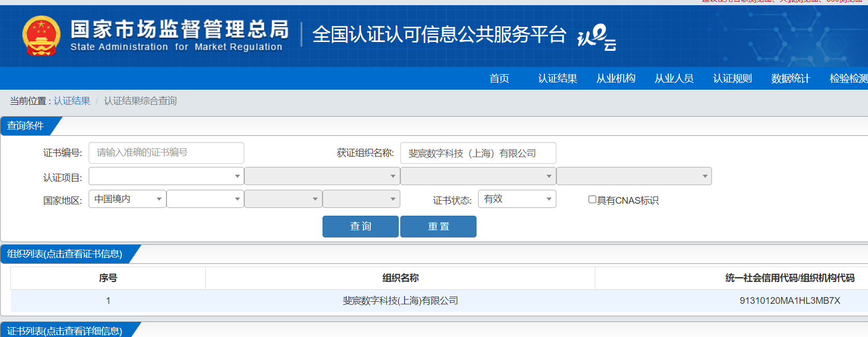Expand the third 认证项目 dropdown

(x=478, y=176)
